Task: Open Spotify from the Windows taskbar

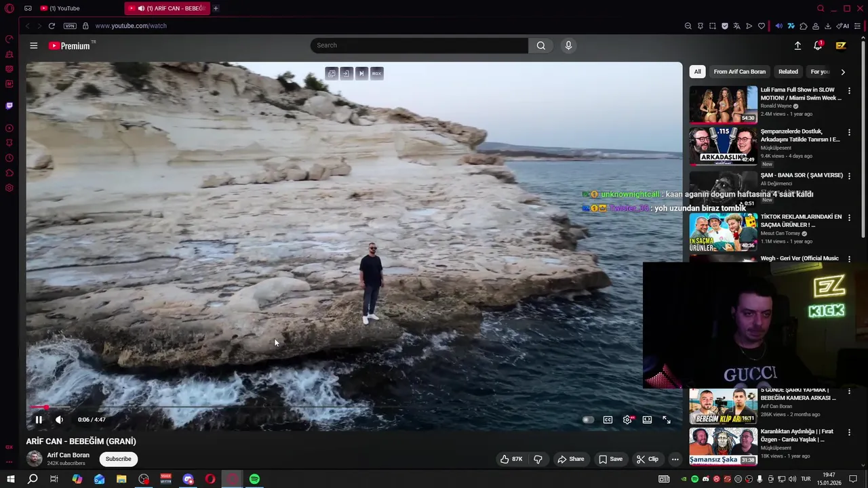Action: click(254, 479)
